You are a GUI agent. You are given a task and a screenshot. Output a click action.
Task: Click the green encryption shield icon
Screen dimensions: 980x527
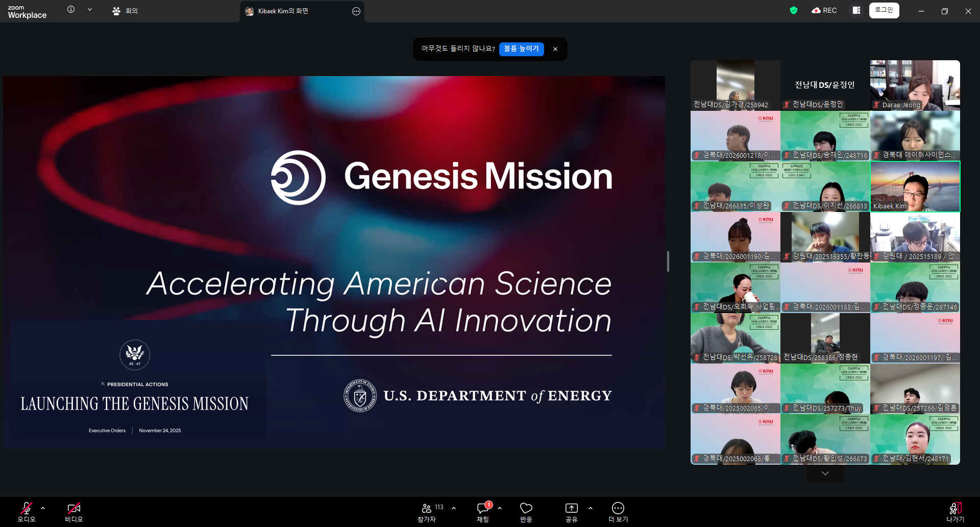pyautogui.click(x=793, y=10)
